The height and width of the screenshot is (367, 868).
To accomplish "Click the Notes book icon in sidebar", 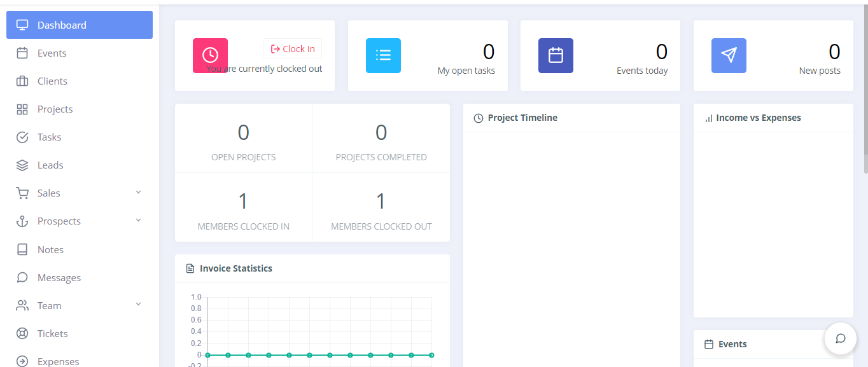I will (x=22, y=249).
